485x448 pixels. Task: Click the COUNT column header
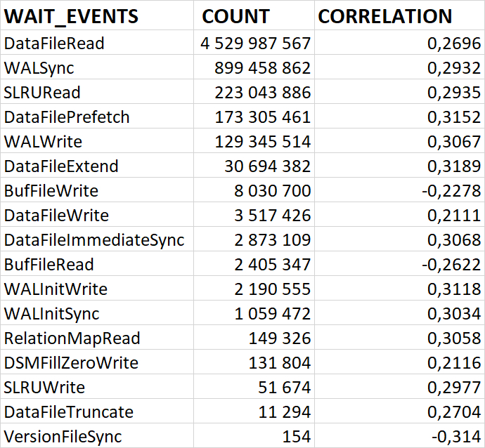[x=235, y=17]
